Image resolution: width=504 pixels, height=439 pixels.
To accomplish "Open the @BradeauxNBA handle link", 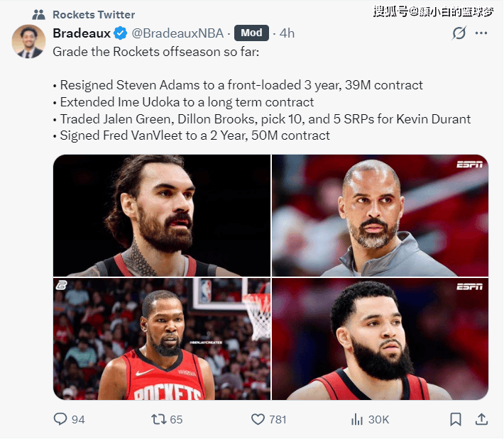I will (177, 33).
